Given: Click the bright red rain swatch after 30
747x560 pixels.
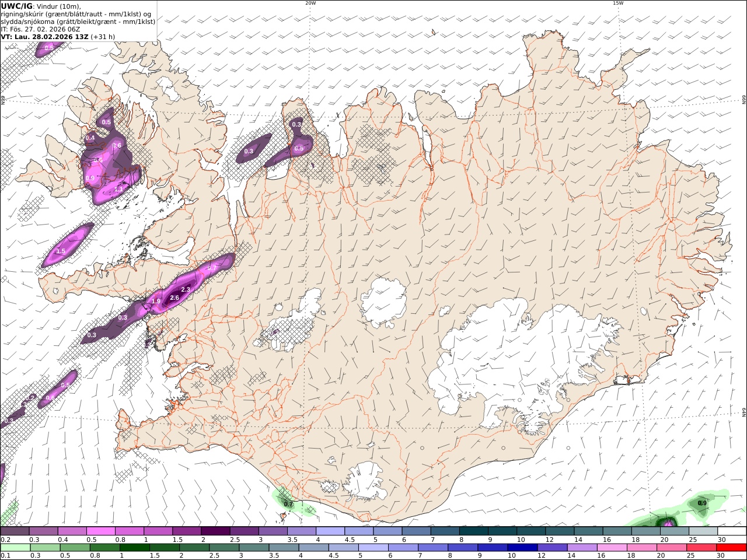Looking at the screenshot, I should [x=731, y=548].
